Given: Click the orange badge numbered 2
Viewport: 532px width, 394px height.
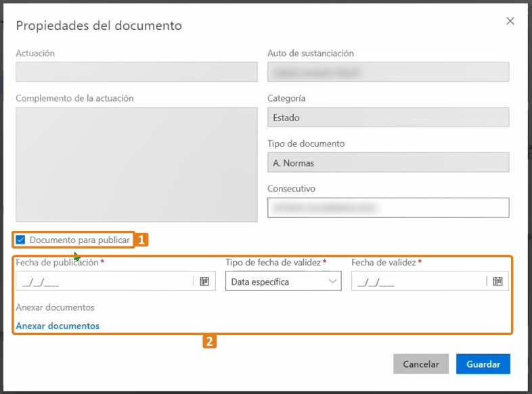Looking at the screenshot, I should point(210,342).
